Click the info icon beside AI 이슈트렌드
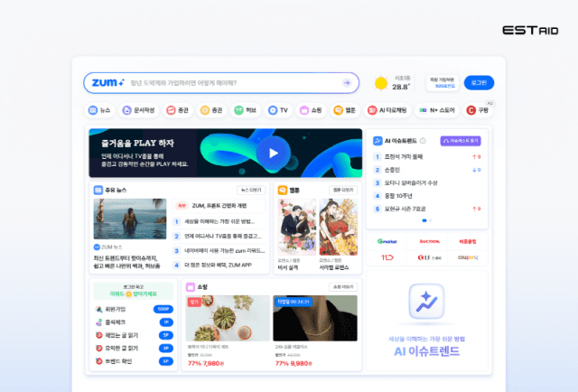This screenshot has width=578, height=392. [x=423, y=141]
